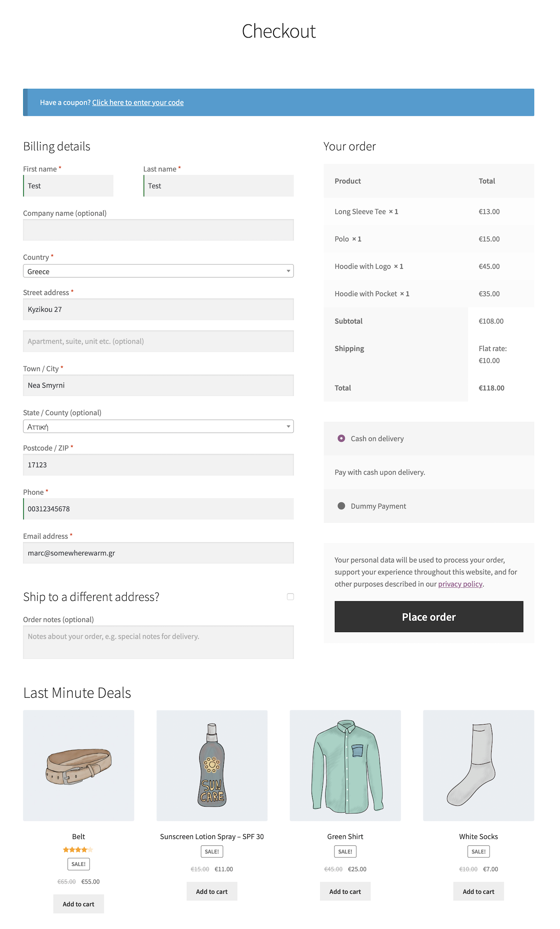
Task: Click the Sunscreen Lotion Spray image
Action: pyautogui.click(x=212, y=765)
